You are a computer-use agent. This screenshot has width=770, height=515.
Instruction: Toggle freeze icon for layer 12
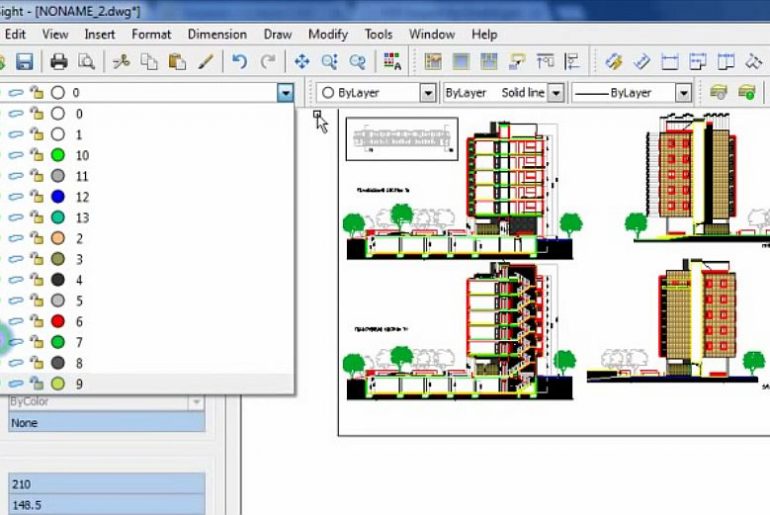pos(16,197)
